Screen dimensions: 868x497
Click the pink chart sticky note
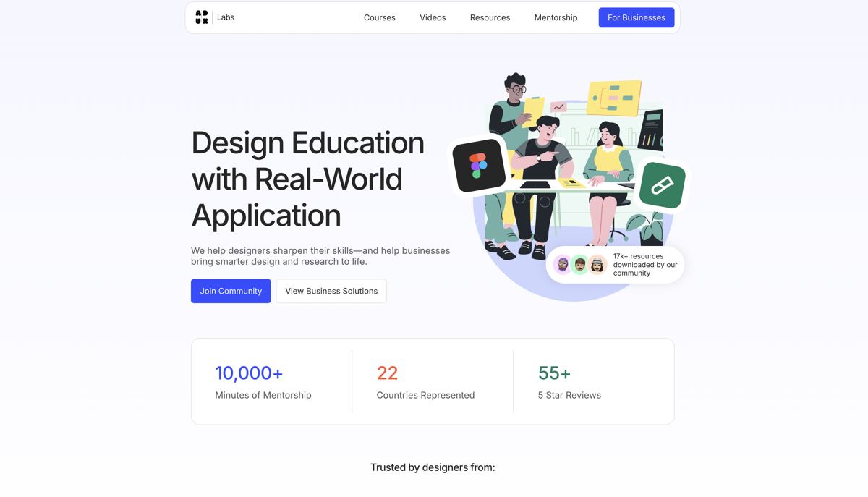pos(558,107)
